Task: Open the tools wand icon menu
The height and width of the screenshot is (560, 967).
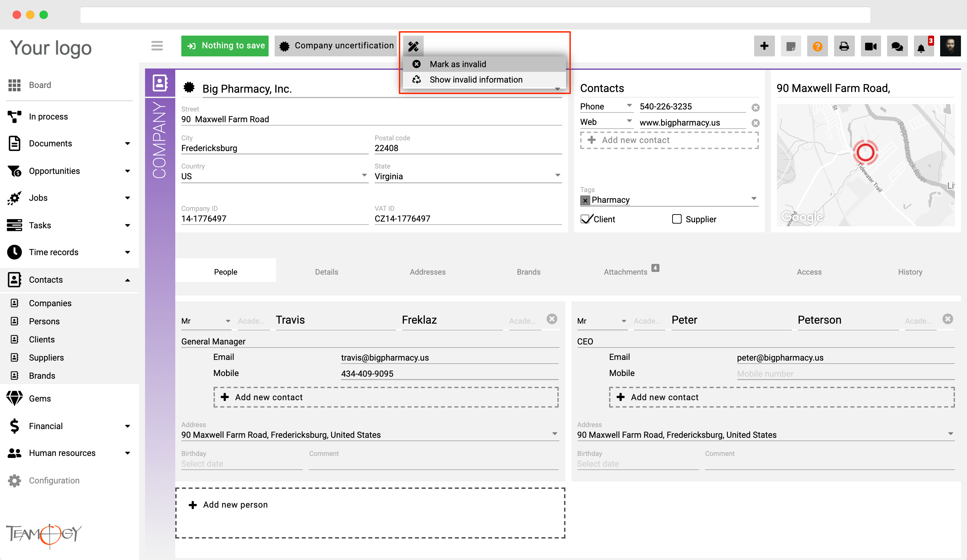Action: click(x=413, y=46)
